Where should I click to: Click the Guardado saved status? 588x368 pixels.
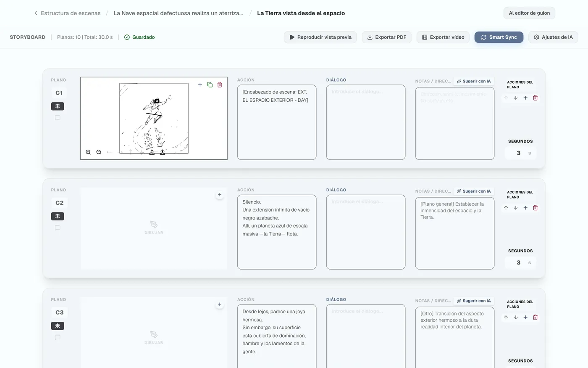pyautogui.click(x=139, y=37)
